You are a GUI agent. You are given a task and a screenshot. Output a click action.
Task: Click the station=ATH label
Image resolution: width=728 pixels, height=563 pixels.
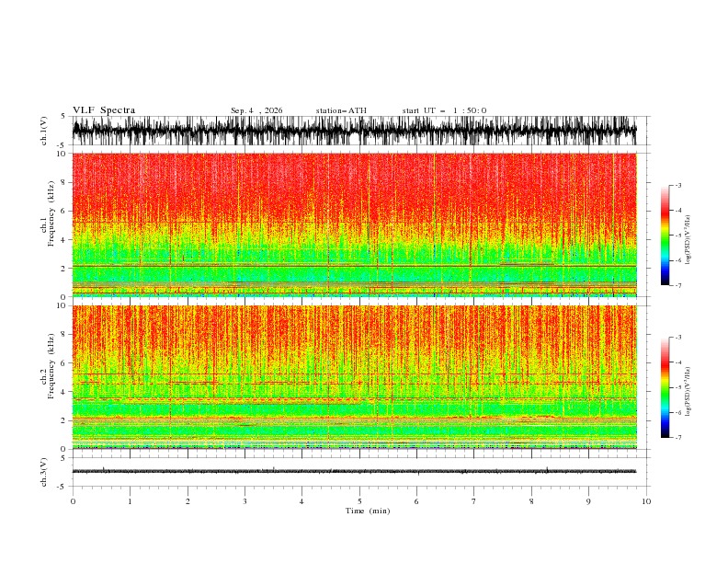(x=341, y=110)
